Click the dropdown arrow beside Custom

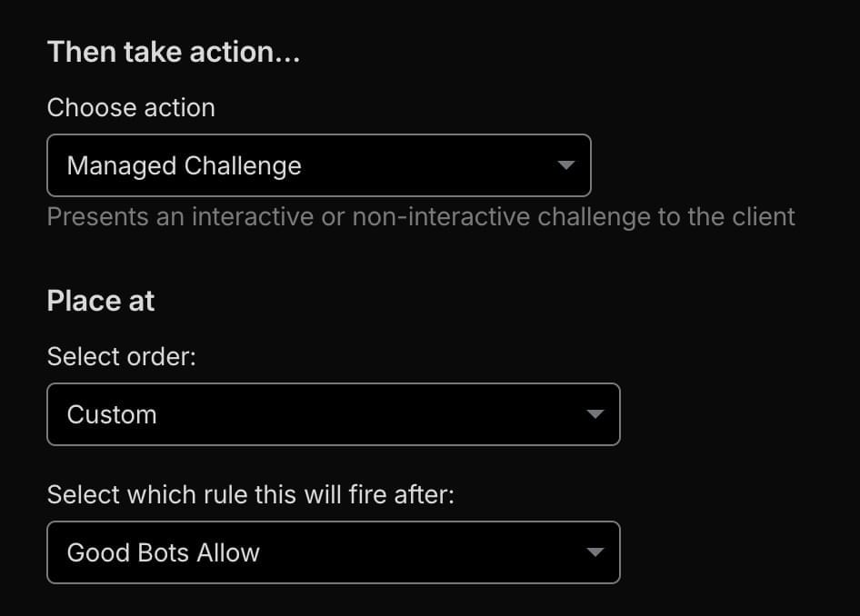coord(594,413)
